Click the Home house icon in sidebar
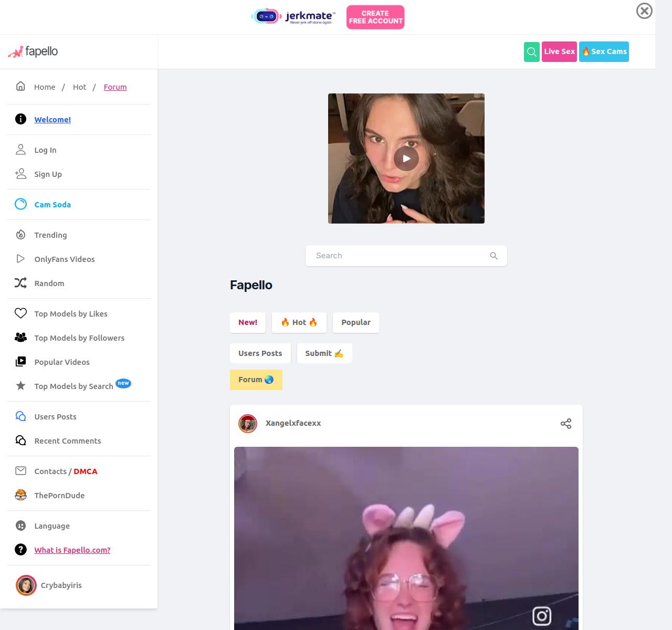 (x=20, y=87)
